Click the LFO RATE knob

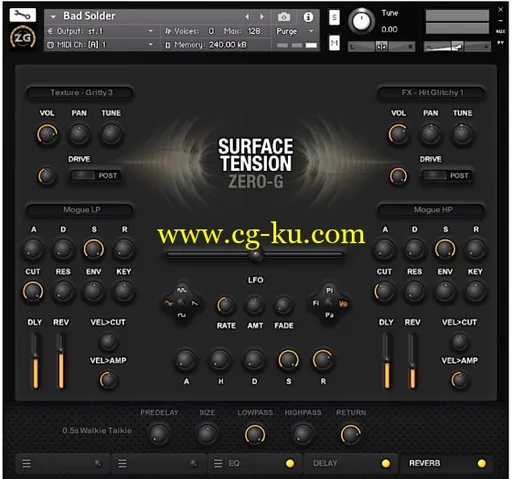pyautogui.click(x=226, y=305)
